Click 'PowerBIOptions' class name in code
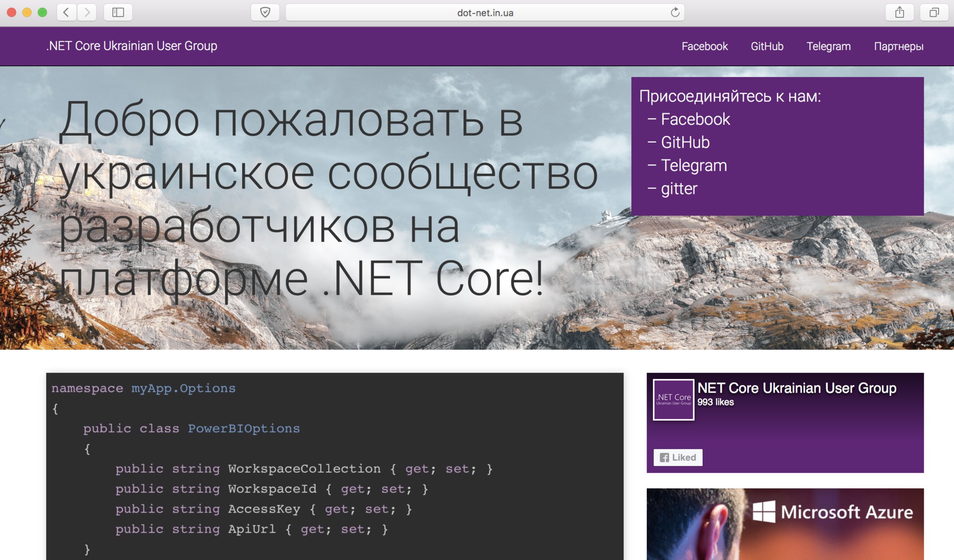This screenshot has height=560, width=954. click(x=244, y=428)
